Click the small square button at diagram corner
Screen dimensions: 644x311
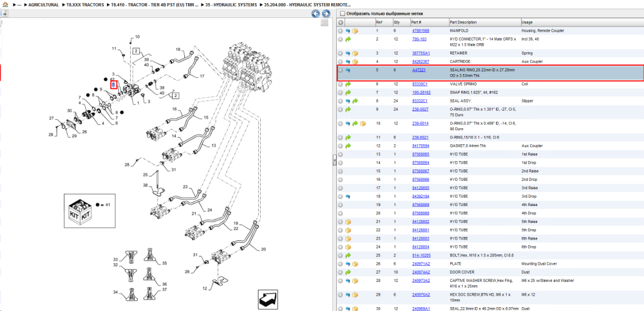click(324, 23)
